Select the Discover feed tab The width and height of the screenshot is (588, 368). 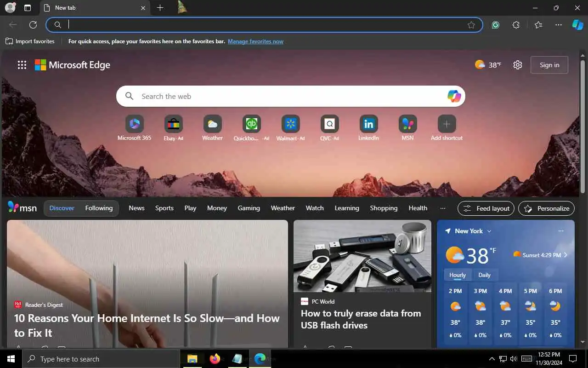pyautogui.click(x=62, y=208)
